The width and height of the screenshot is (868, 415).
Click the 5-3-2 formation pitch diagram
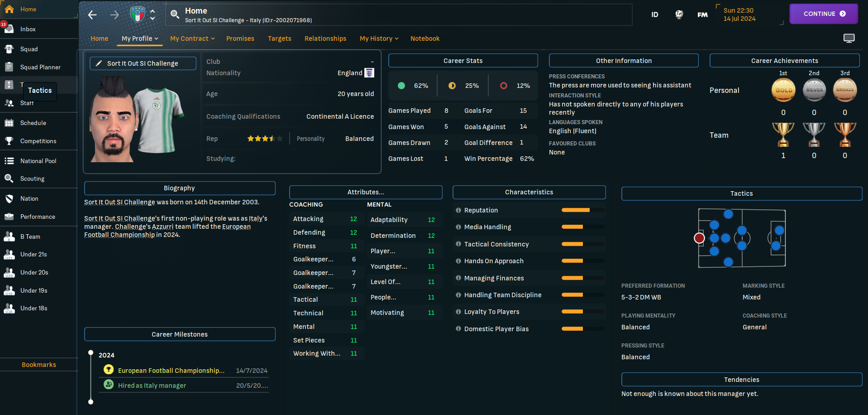tap(742, 238)
